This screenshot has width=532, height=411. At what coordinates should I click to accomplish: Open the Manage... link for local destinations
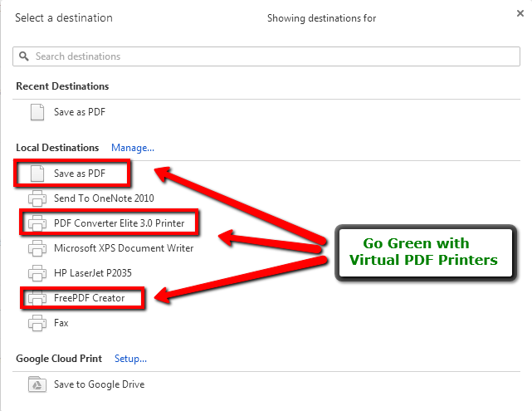(133, 148)
